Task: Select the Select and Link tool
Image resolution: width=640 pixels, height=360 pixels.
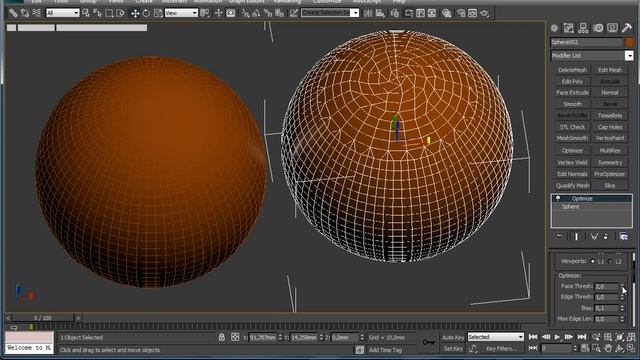Action: [x=13, y=13]
